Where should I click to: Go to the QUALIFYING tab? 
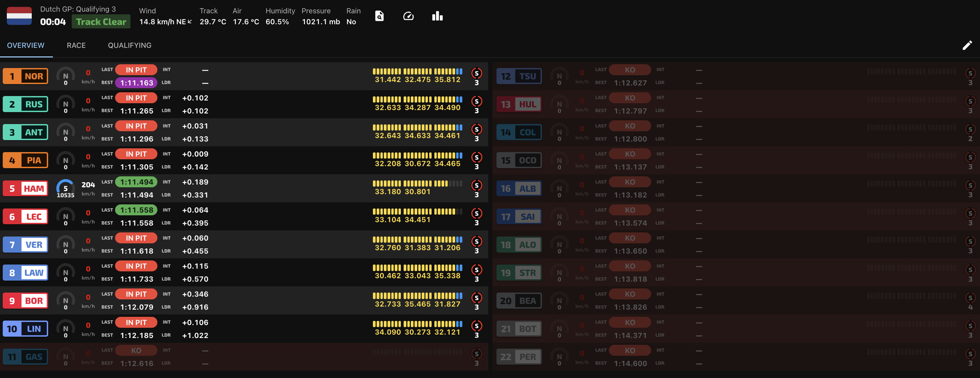click(x=130, y=45)
